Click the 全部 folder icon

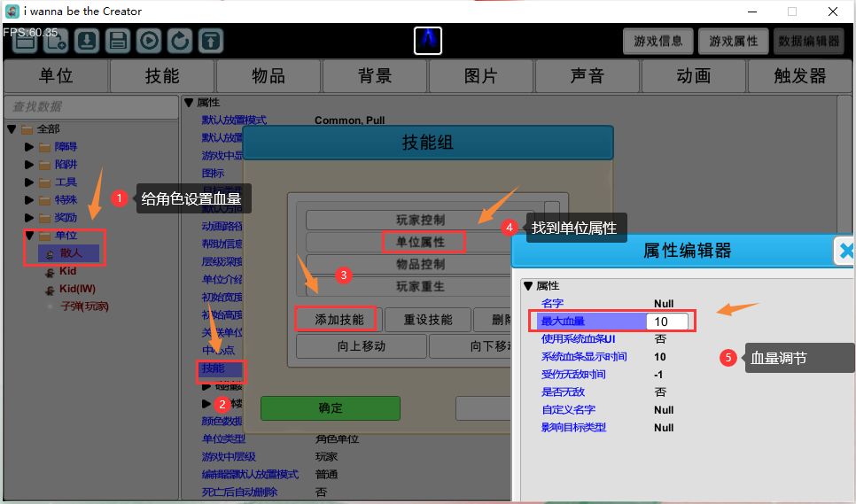point(27,129)
